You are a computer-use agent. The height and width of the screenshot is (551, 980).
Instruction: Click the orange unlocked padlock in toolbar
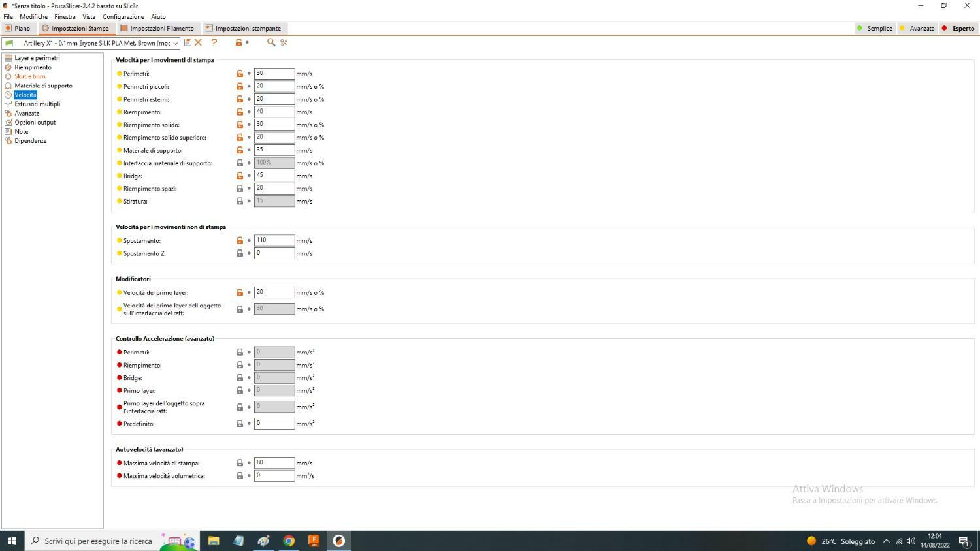238,42
